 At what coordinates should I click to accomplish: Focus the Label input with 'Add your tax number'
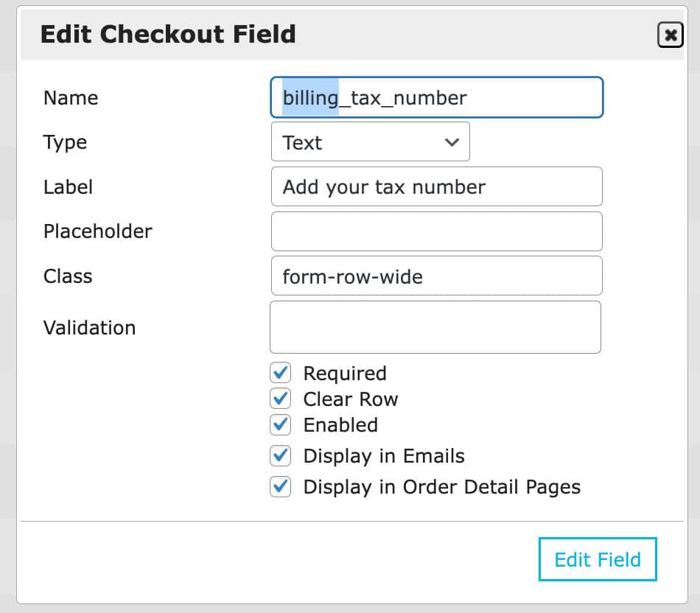pos(436,187)
